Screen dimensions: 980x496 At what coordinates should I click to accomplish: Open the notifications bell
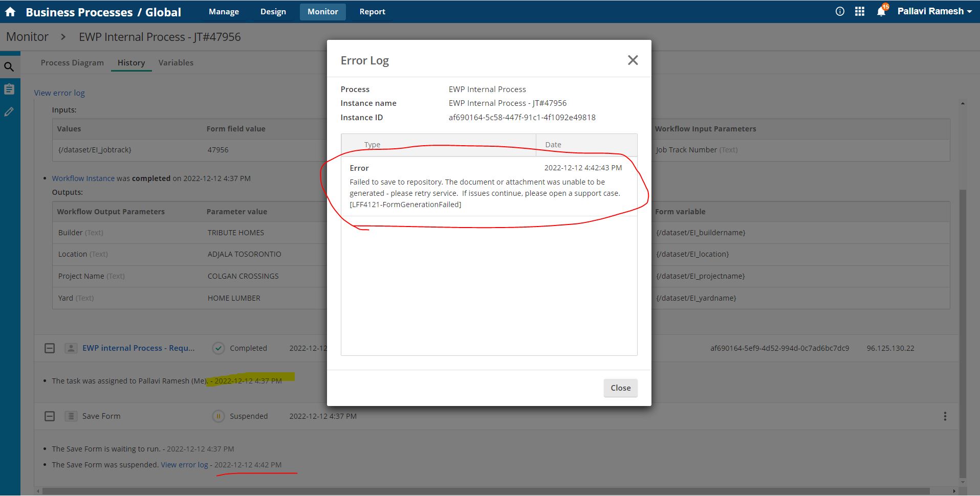click(x=881, y=12)
